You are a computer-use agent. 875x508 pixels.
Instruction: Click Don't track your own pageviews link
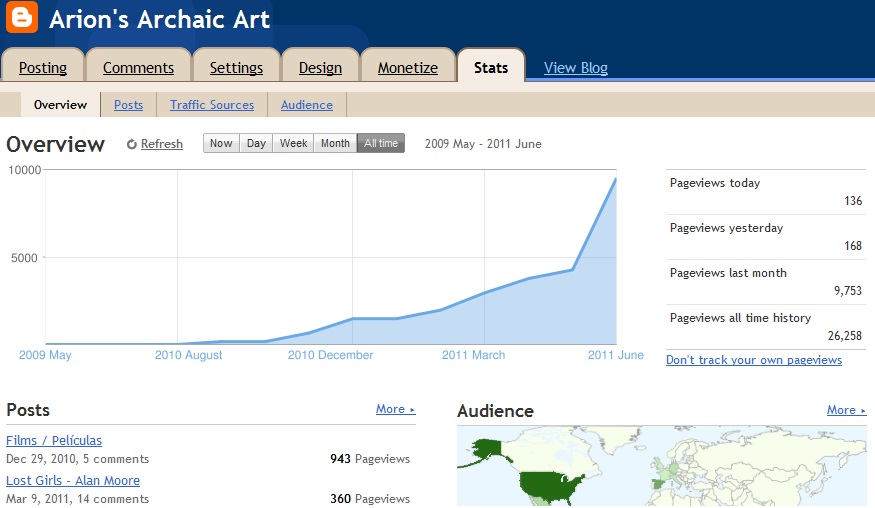(x=754, y=360)
